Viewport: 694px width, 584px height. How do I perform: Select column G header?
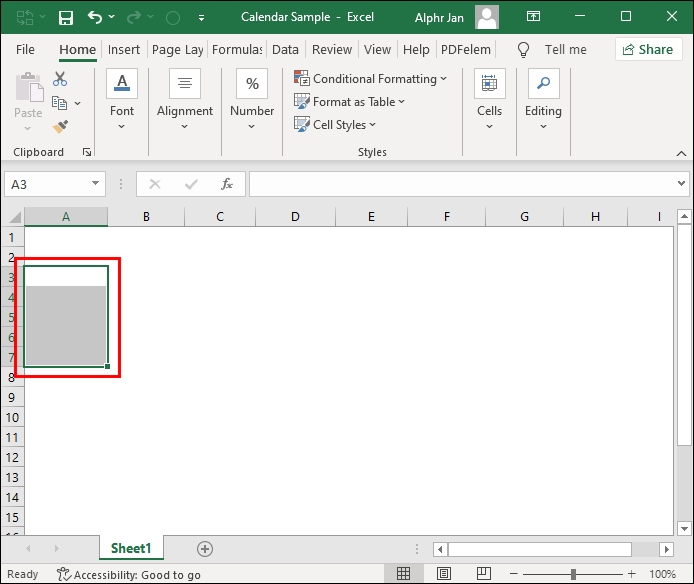[524, 217]
